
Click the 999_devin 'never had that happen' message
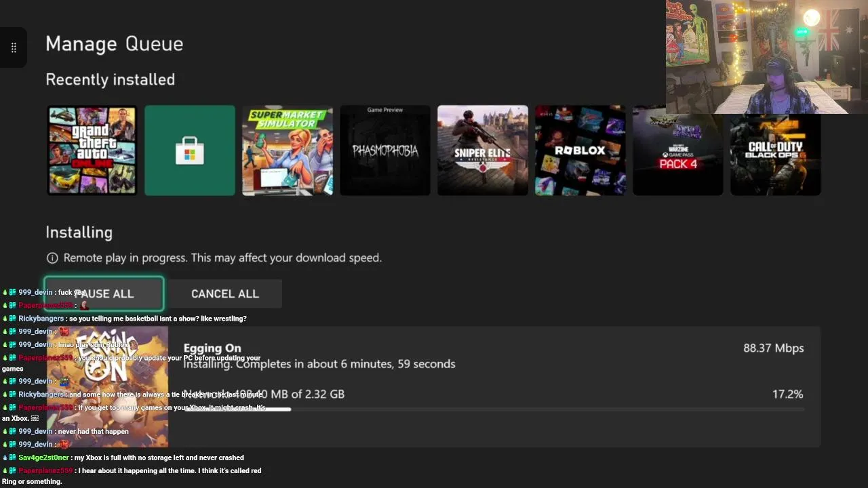click(x=66, y=431)
